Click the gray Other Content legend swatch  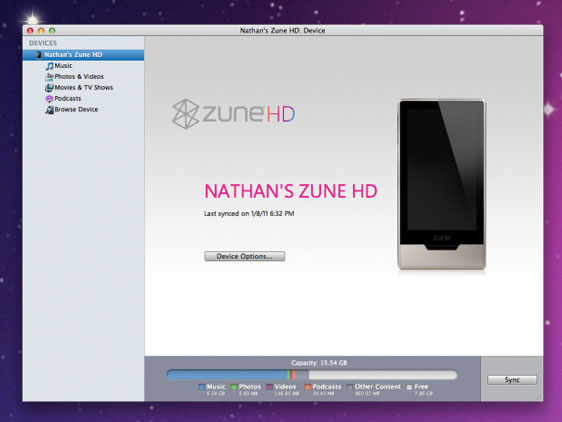click(350, 387)
